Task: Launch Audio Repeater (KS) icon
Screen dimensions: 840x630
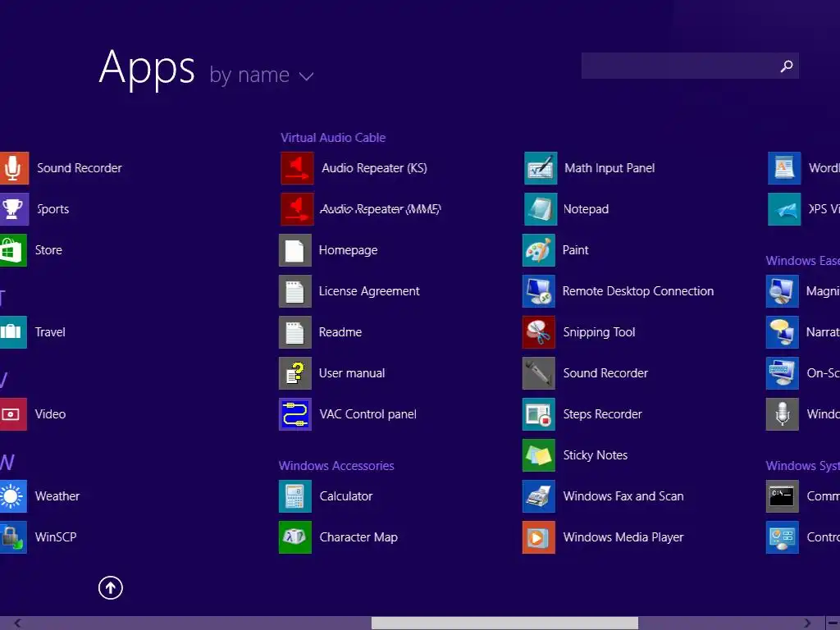Action: point(297,168)
